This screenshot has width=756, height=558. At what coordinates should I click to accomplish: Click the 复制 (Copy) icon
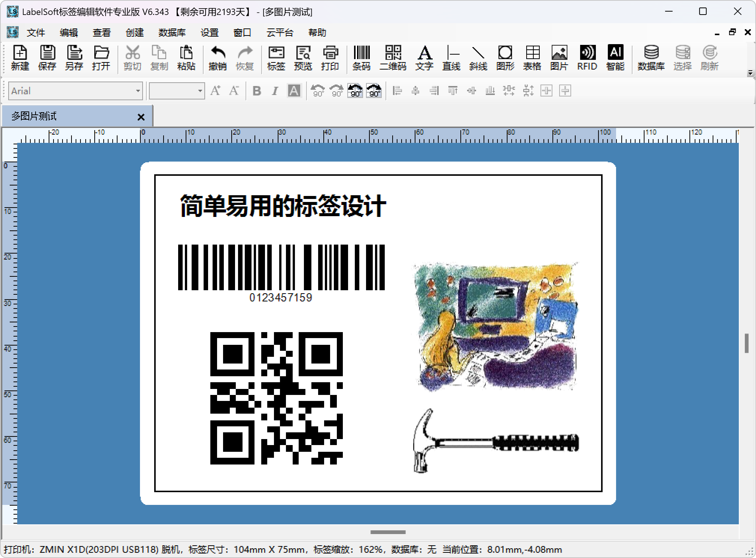pos(159,58)
